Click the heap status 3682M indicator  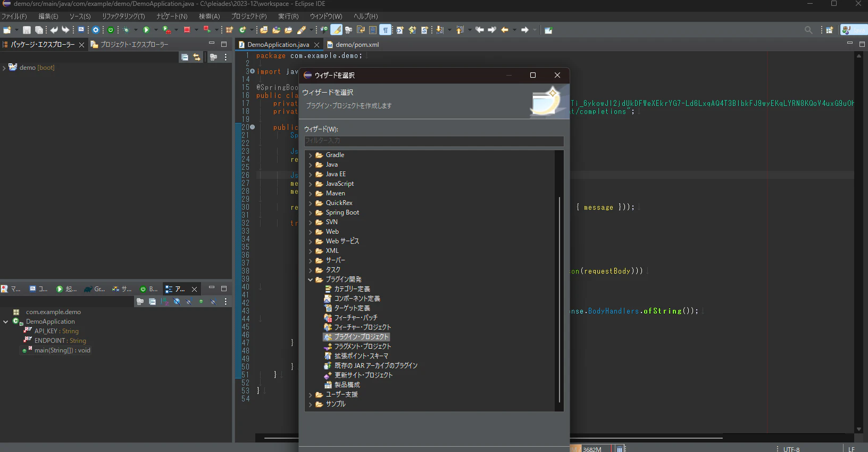pyautogui.click(x=592, y=449)
